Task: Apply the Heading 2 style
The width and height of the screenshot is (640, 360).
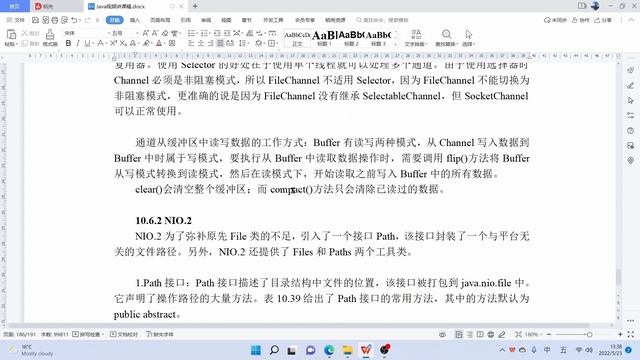Action: point(351,38)
